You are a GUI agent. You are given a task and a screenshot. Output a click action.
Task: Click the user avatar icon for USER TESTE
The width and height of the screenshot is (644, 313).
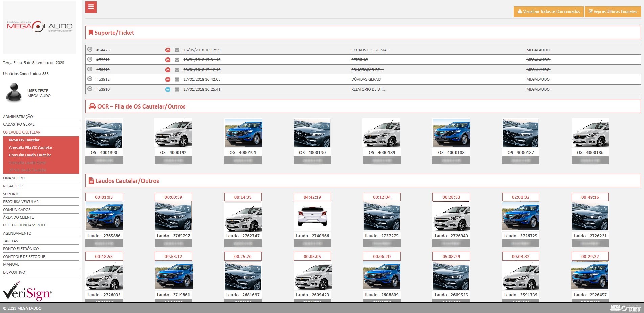[x=14, y=93]
